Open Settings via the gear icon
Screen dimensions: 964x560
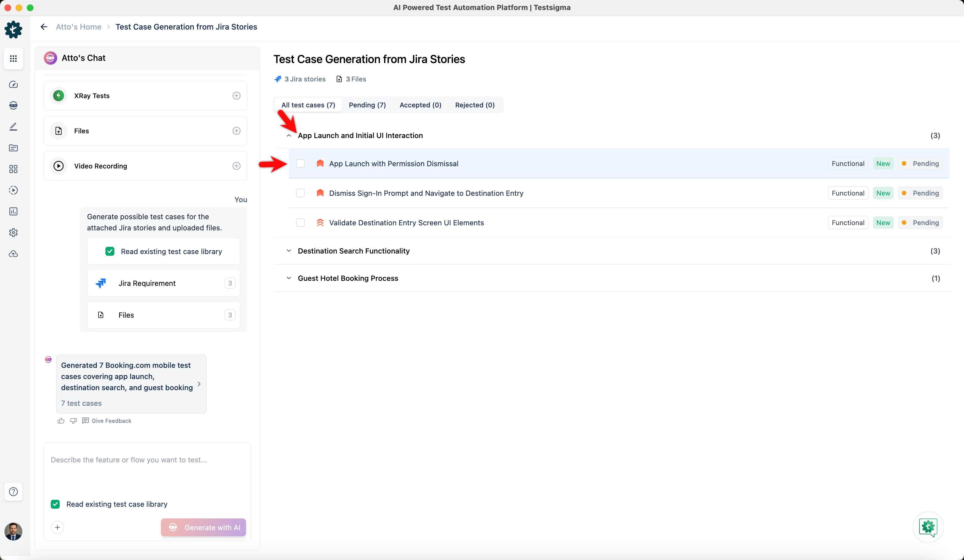coord(13,233)
